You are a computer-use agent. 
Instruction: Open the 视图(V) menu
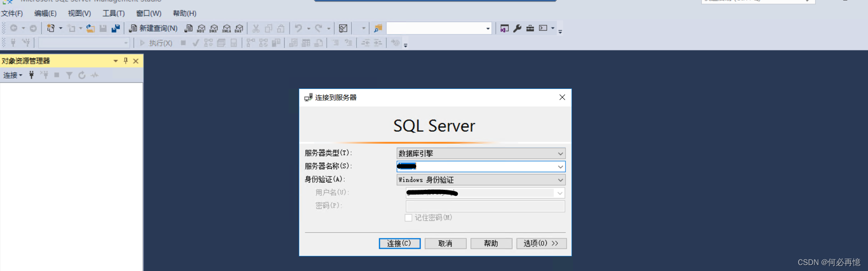pyautogui.click(x=79, y=13)
